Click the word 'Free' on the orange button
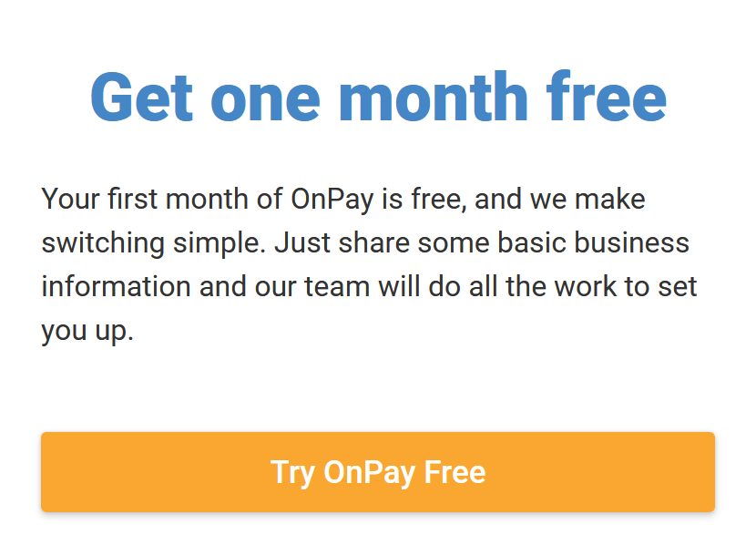This screenshot has height=545, width=756. (x=455, y=472)
